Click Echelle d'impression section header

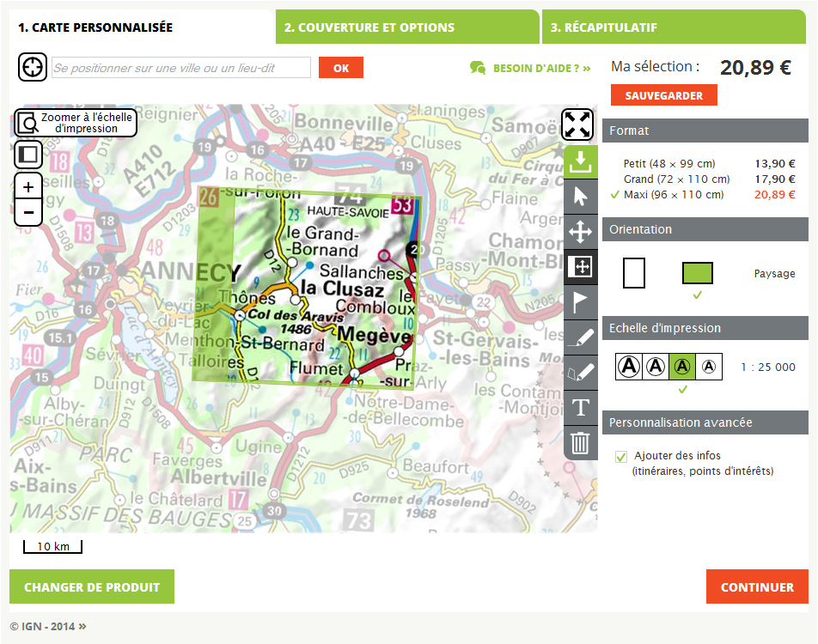705,328
